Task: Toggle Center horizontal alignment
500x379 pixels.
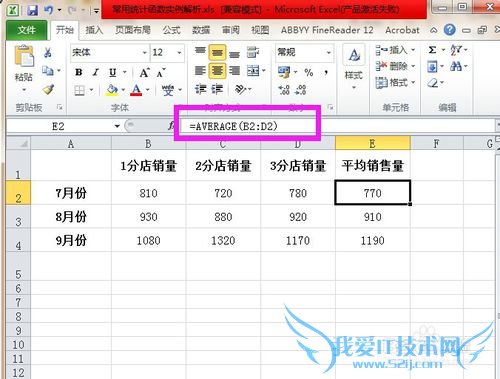Action: click(x=217, y=71)
